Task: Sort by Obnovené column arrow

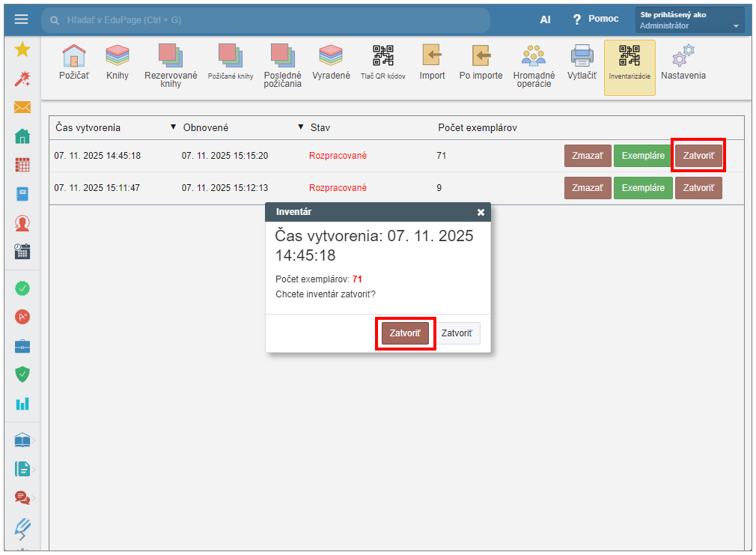Action: click(x=174, y=127)
